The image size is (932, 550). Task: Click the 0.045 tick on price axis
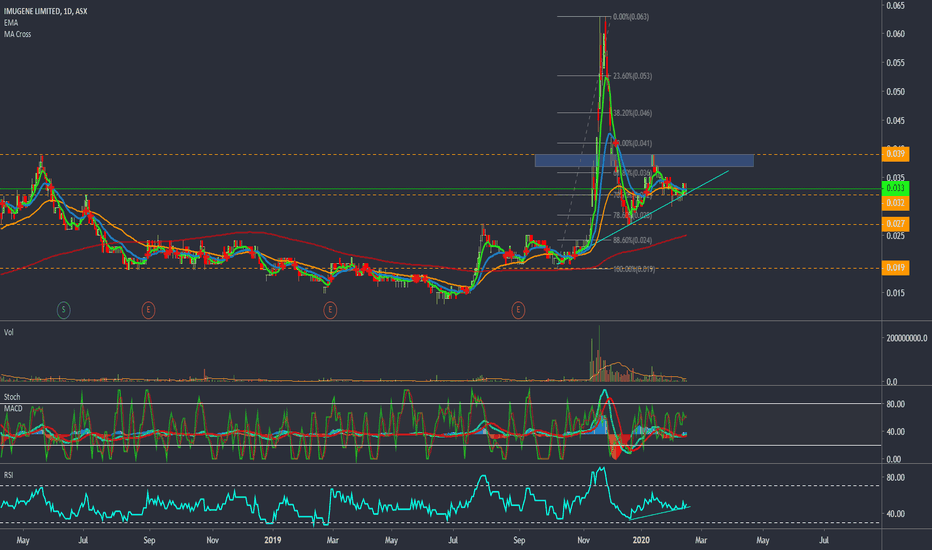click(x=895, y=121)
